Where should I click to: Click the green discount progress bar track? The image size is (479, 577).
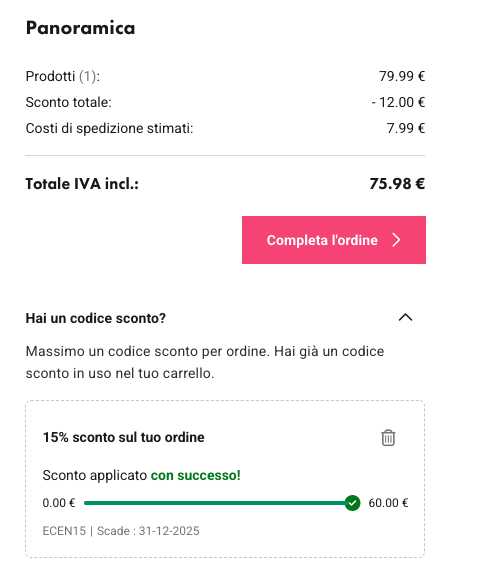[215, 503]
